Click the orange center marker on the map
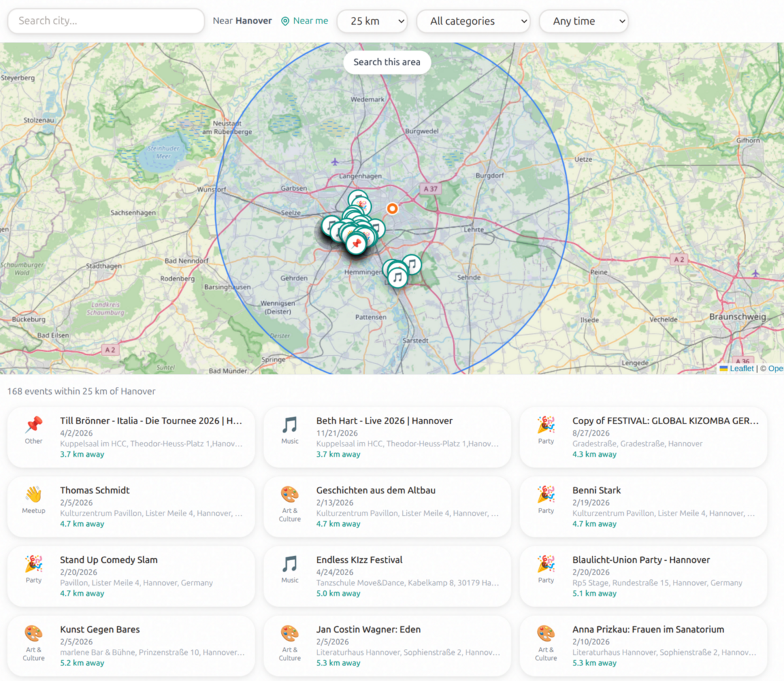Viewport: 784px width, 681px height. click(x=392, y=209)
